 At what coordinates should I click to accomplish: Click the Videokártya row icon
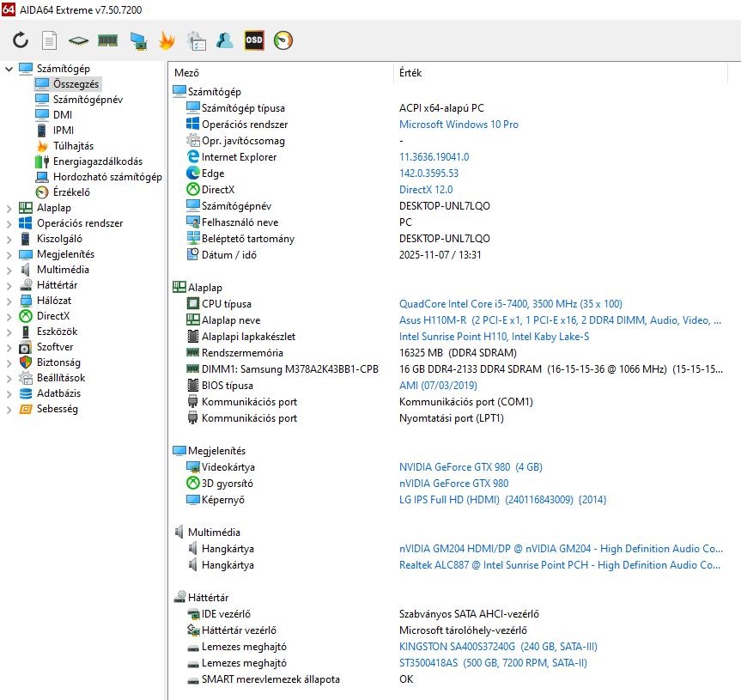(x=193, y=467)
